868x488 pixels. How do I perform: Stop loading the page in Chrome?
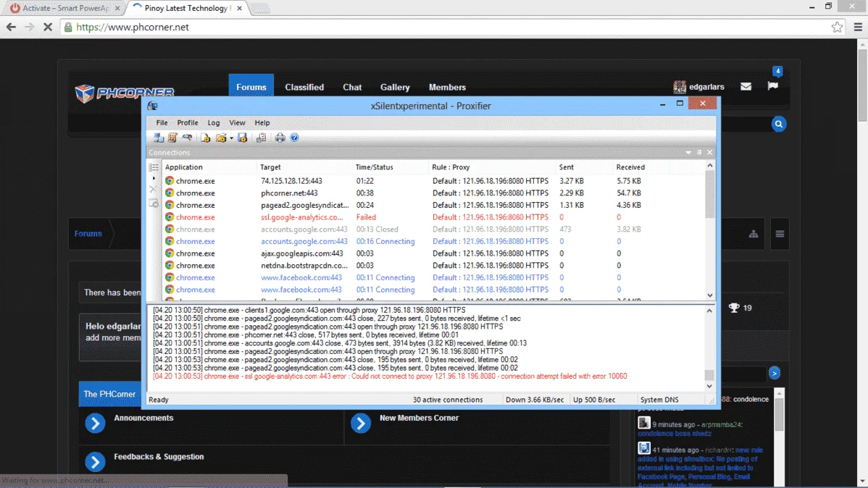(x=48, y=27)
